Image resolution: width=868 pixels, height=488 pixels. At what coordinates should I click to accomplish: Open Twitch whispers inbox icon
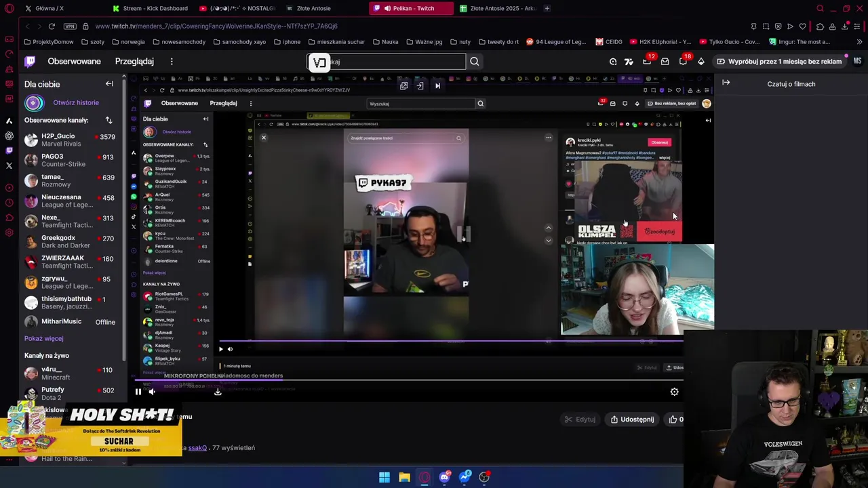[665, 62]
